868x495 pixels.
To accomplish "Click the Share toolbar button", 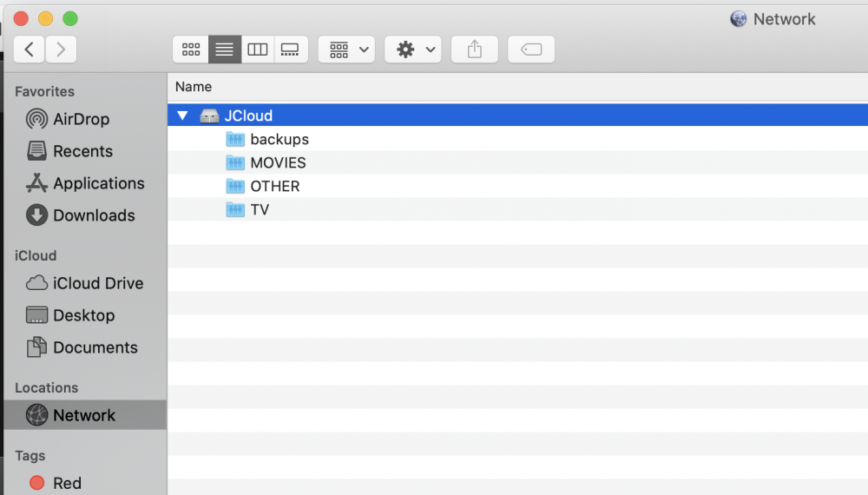I will click(x=475, y=49).
